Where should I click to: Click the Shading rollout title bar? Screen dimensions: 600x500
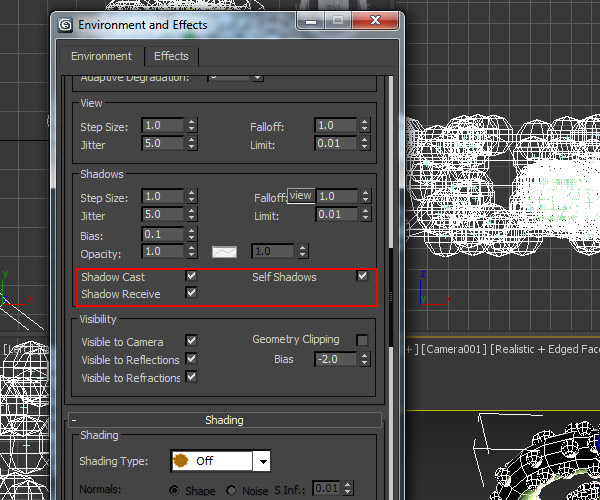[225, 420]
